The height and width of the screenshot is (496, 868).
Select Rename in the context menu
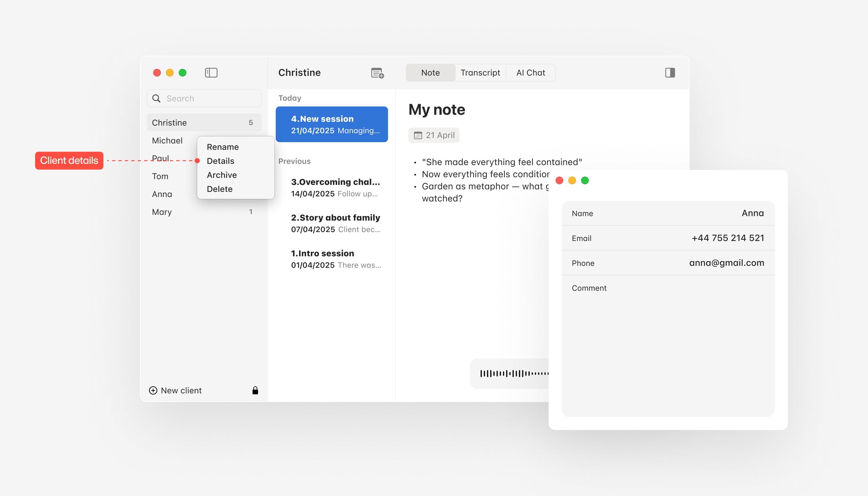[x=223, y=147]
